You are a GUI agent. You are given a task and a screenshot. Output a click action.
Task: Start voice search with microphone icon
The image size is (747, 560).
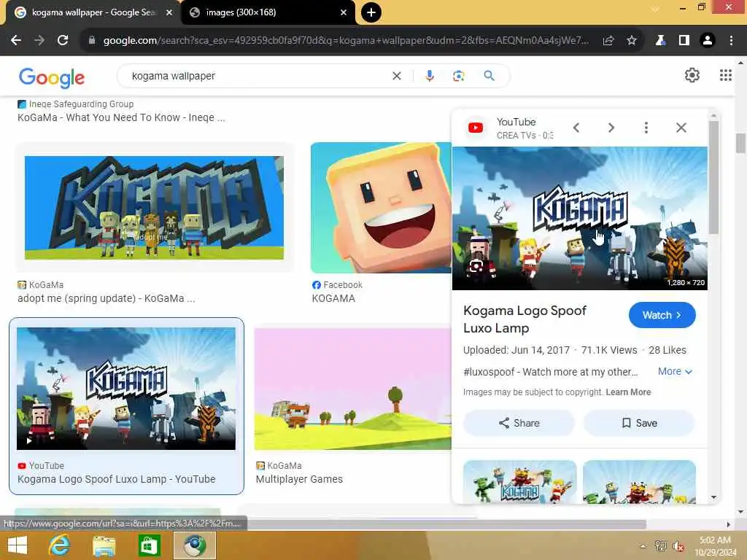pyautogui.click(x=429, y=76)
